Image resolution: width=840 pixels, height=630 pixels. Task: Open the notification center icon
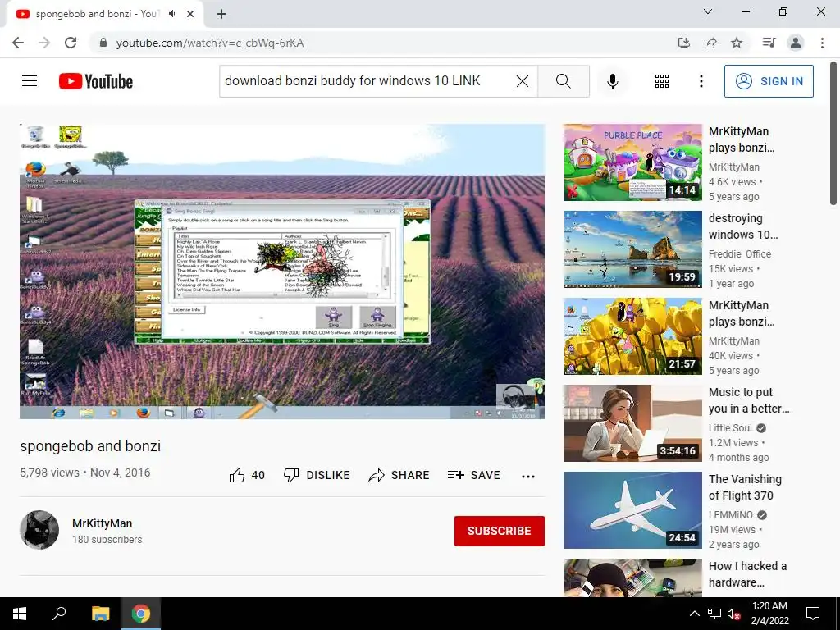813,614
